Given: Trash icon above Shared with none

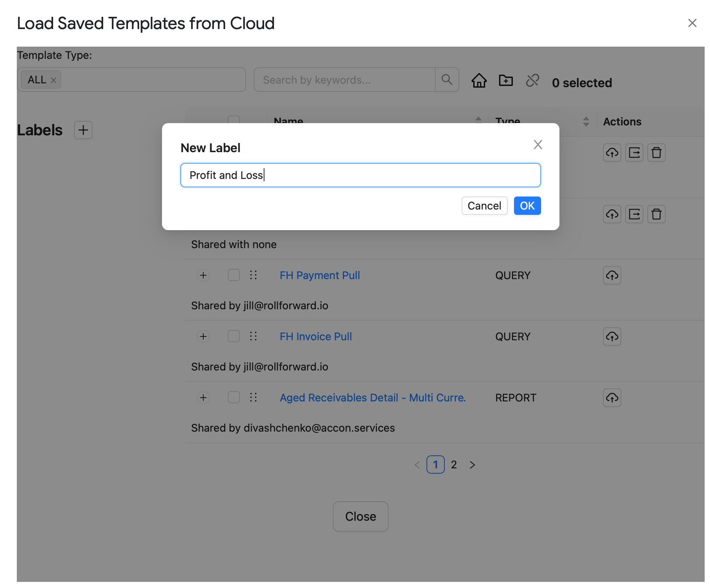Looking at the screenshot, I should click(x=657, y=214).
